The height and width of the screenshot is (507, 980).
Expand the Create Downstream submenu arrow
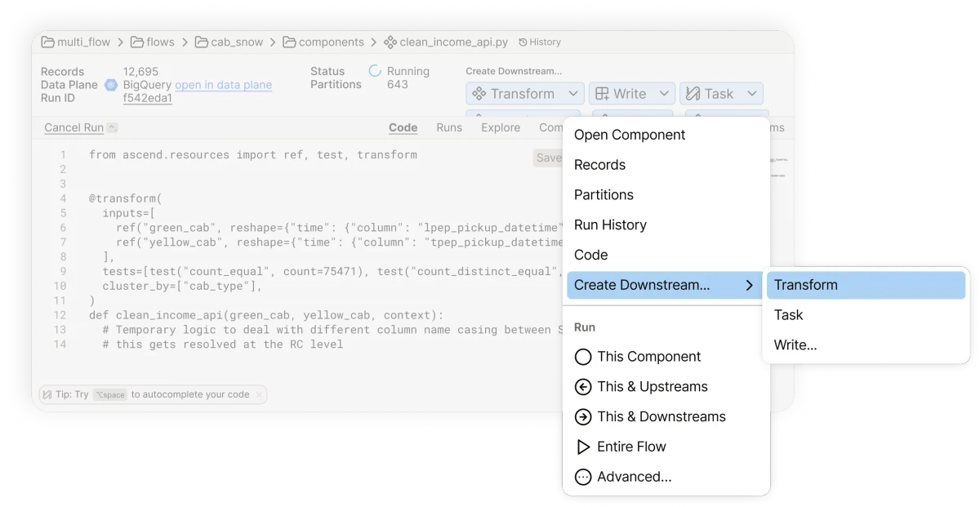tap(749, 285)
